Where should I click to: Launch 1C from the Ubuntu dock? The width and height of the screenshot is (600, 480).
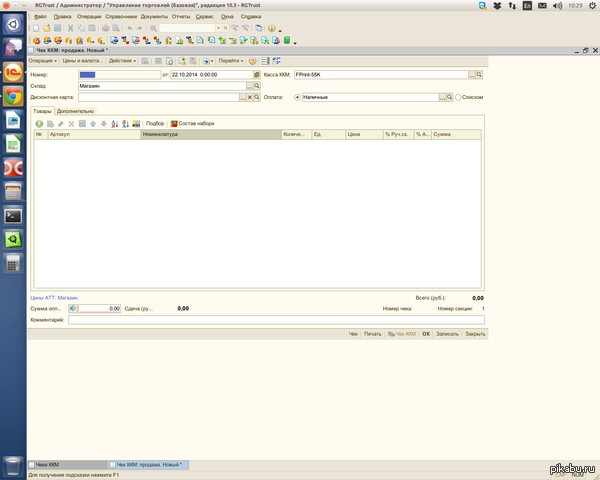[14, 73]
